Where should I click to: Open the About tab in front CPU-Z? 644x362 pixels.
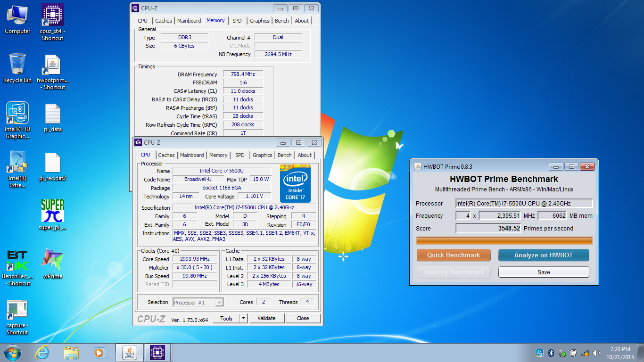click(x=305, y=155)
